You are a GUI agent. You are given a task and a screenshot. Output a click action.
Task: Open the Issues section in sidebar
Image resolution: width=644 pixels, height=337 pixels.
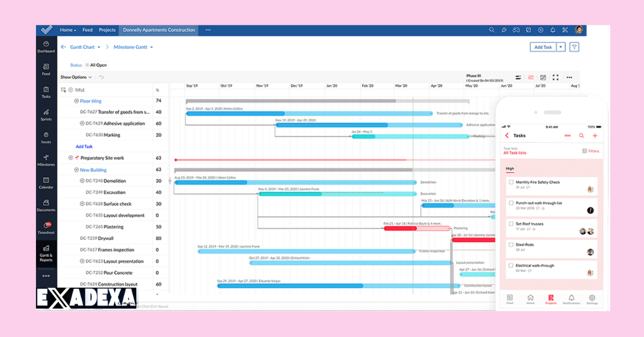click(46, 138)
